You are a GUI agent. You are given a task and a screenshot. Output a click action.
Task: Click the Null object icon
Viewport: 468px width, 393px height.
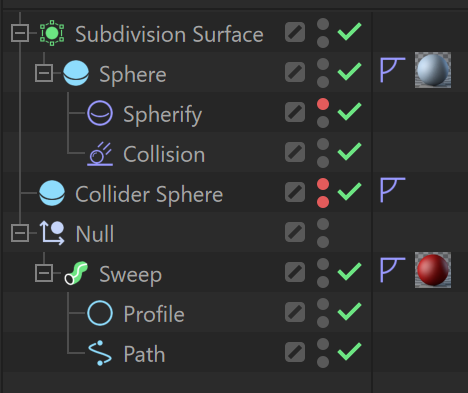tap(52, 233)
